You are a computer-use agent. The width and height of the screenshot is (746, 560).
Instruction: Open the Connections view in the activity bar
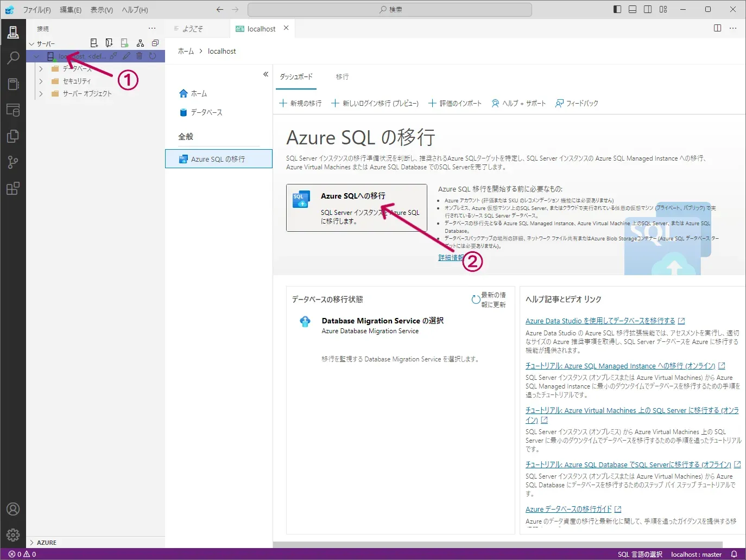coord(13,32)
